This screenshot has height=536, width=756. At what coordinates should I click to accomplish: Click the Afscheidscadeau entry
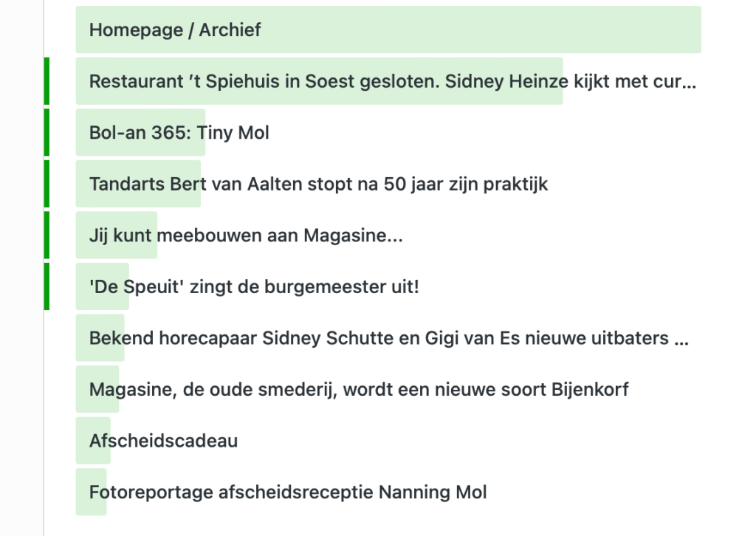click(x=163, y=441)
